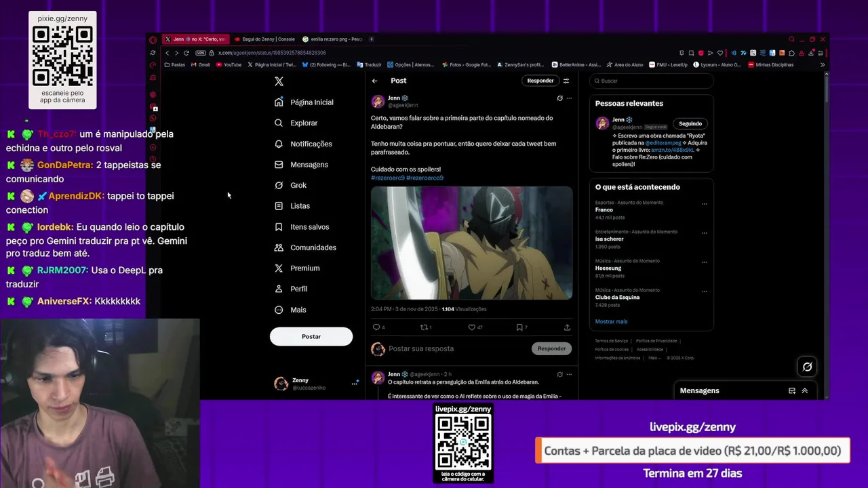Click the #rezeroarc9 hashtag
868x488 pixels.
tap(388, 178)
